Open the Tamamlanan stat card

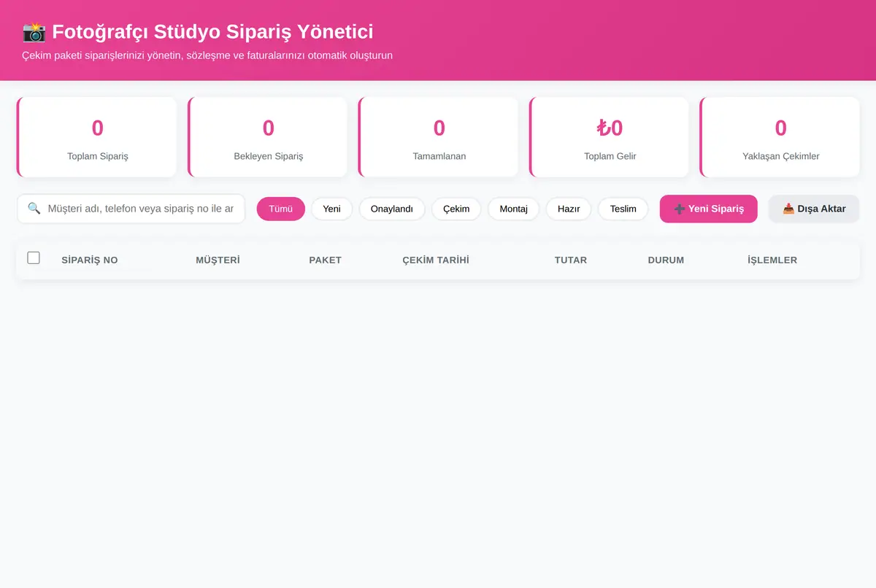pyautogui.click(x=439, y=137)
